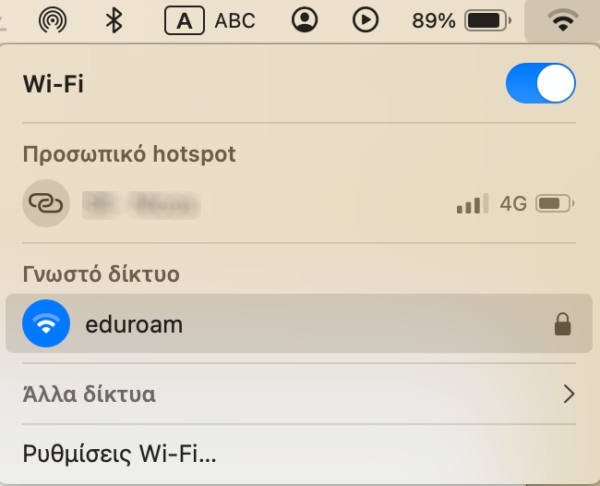Viewport: 600px width, 486px height.
Task: Click the blue eduroam Wi-Fi icon
Action: click(x=46, y=323)
